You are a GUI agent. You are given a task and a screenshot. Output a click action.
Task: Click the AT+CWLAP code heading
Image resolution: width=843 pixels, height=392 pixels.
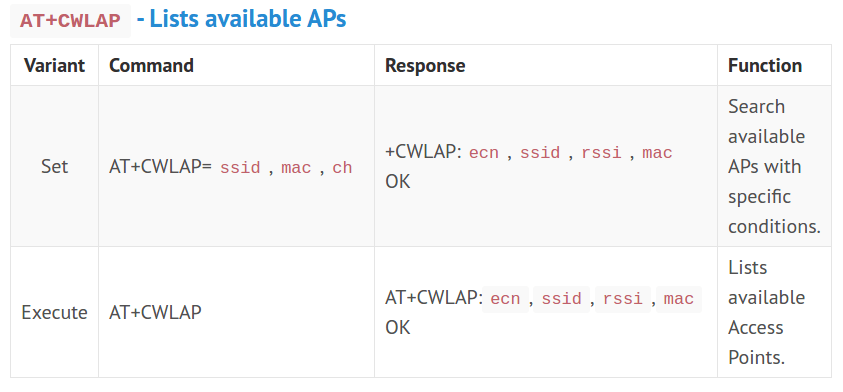(70, 21)
